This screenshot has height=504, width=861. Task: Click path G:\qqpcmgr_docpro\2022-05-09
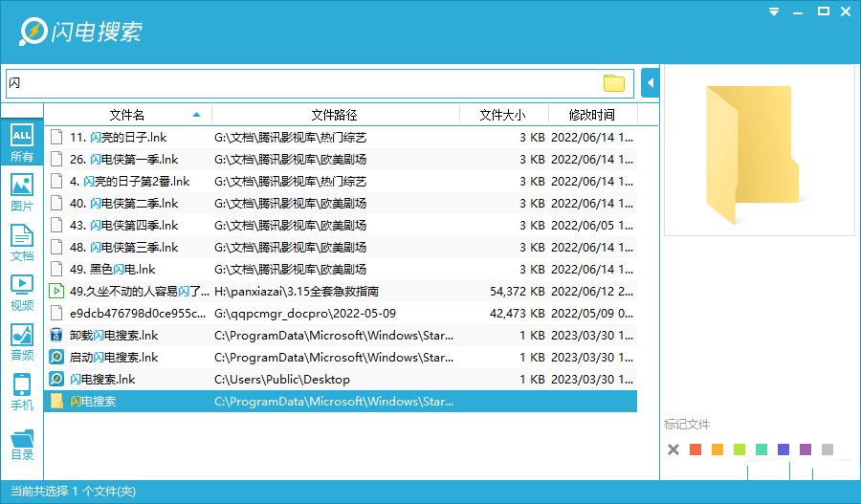coord(305,314)
